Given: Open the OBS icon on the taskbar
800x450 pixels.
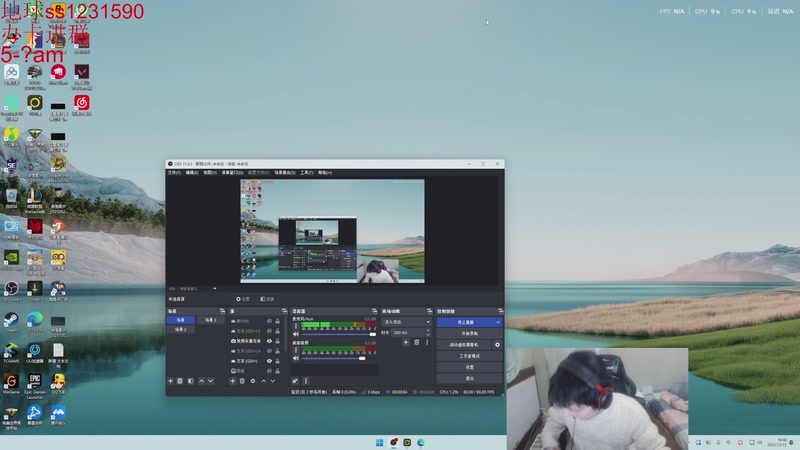Looking at the screenshot, I should (x=393, y=442).
